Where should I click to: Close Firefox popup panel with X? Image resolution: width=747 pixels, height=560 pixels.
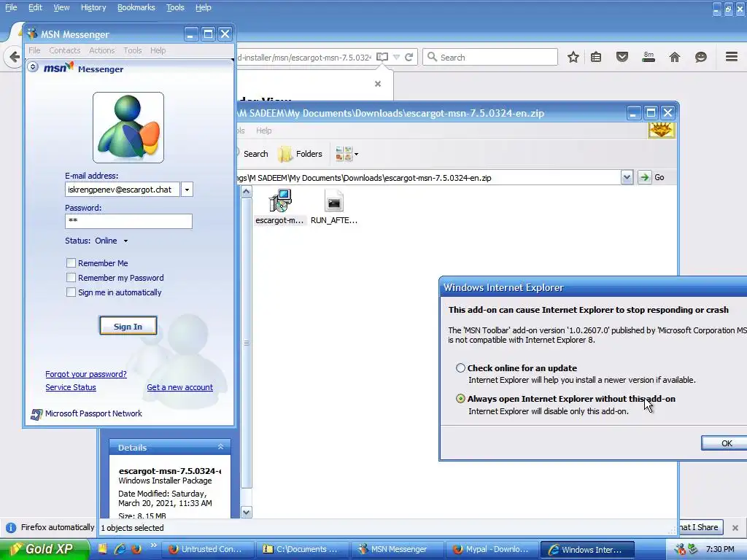click(x=378, y=84)
